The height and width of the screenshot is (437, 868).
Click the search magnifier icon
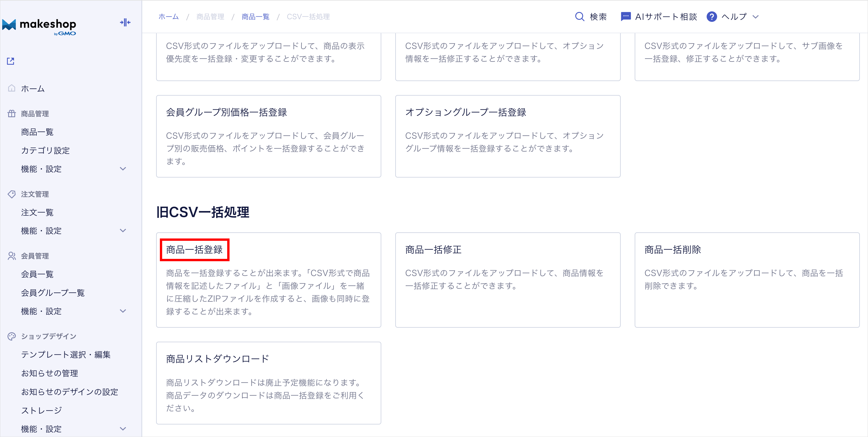(579, 17)
